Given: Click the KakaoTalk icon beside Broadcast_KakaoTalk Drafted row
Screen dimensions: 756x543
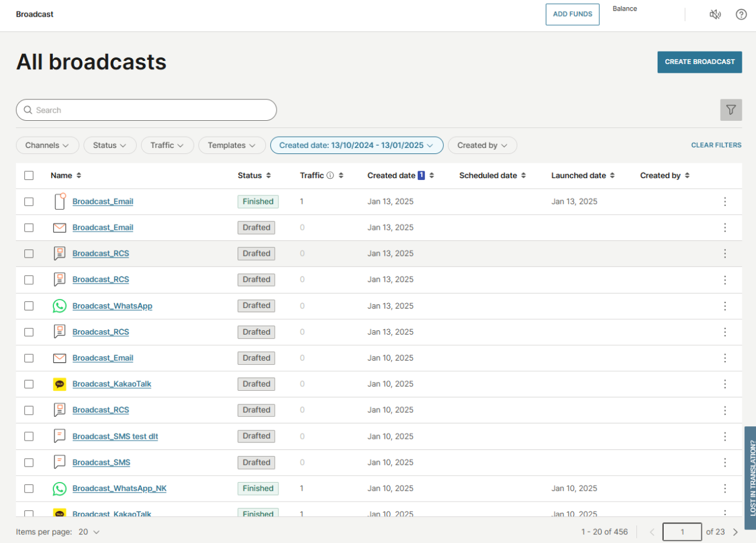Looking at the screenshot, I should tap(59, 384).
